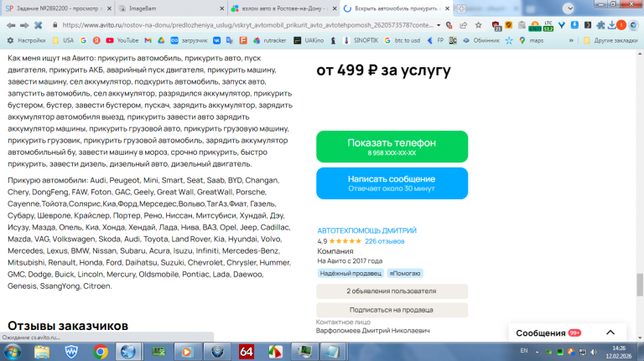
Task: Show hidden bookmarks via the » chevron
Action: point(571,40)
